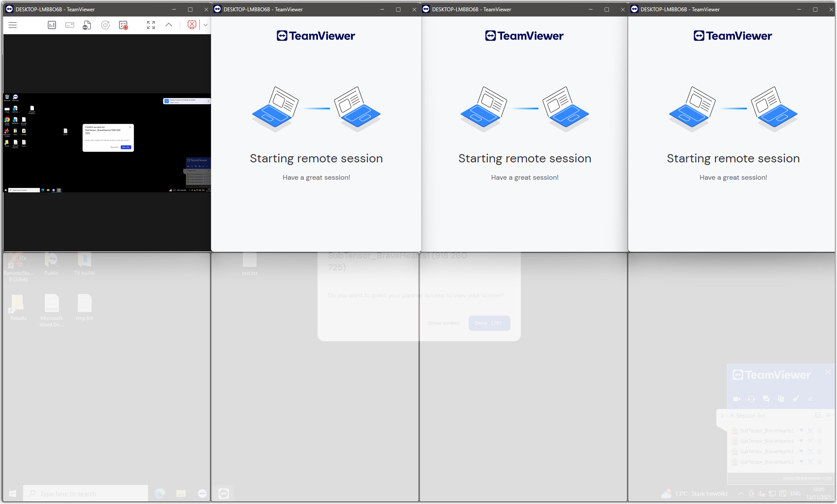Collapse the toolbar with the up chevron
Viewport: 837px width, 504px height.
[x=169, y=25]
